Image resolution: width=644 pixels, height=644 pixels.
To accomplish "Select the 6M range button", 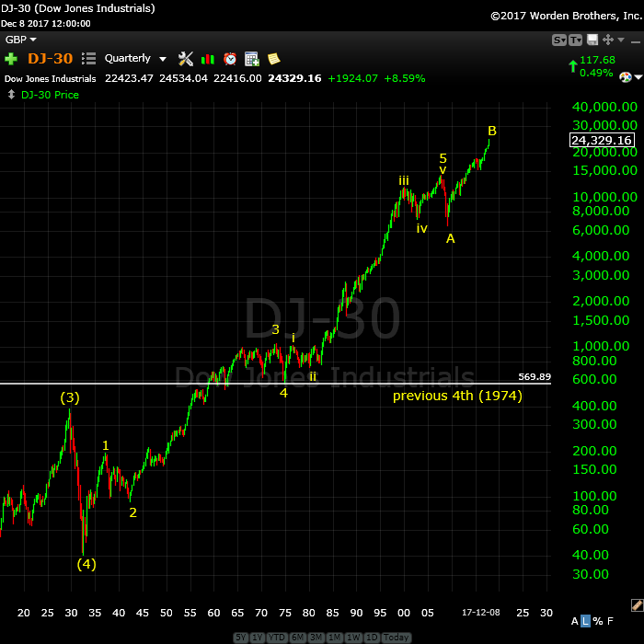I will click(297, 637).
